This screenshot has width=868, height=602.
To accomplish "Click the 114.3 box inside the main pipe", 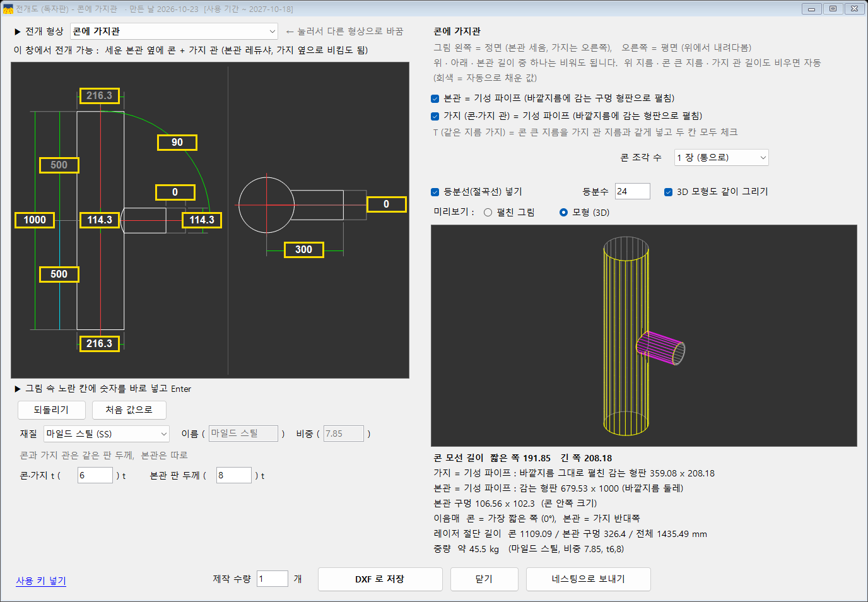I will coord(100,220).
